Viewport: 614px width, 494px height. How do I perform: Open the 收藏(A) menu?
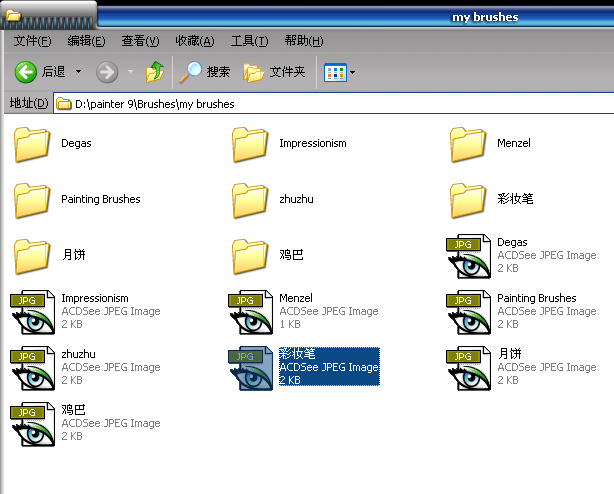coord(195,41)
